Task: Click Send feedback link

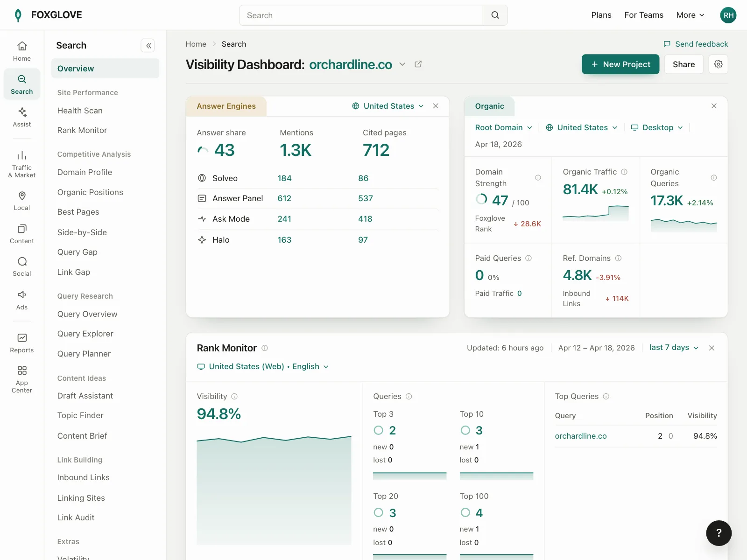Action: pos(696,44)
